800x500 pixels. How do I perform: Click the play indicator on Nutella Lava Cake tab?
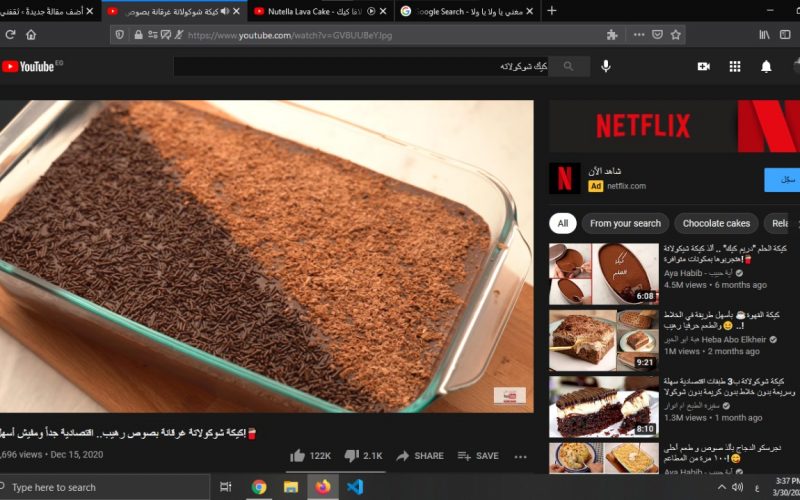371,11
